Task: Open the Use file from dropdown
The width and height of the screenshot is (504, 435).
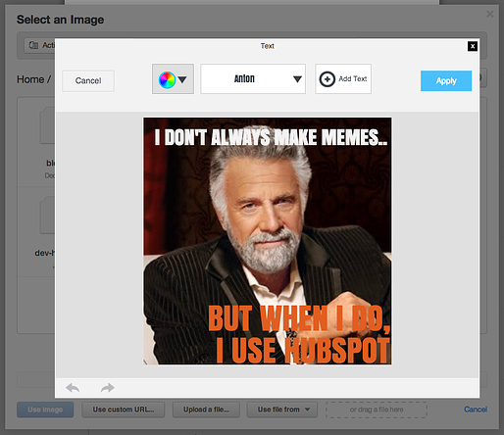Action: tap(282, 410)
